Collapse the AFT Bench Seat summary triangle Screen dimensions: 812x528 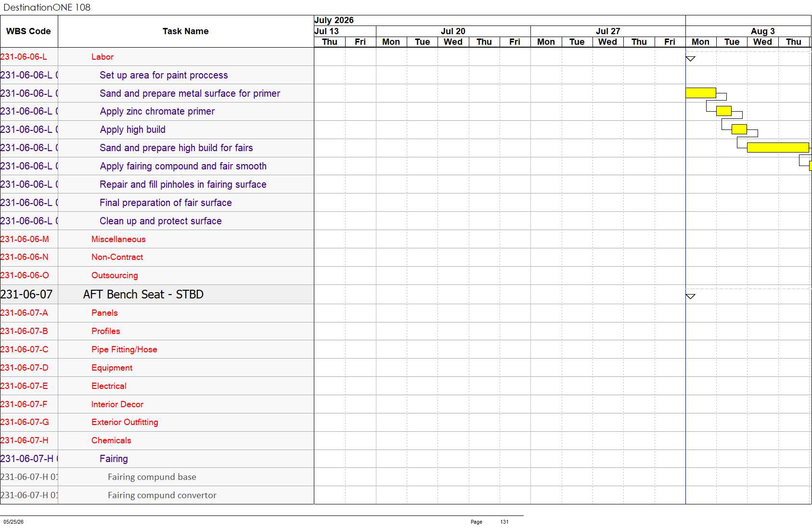tap(690, 296)
